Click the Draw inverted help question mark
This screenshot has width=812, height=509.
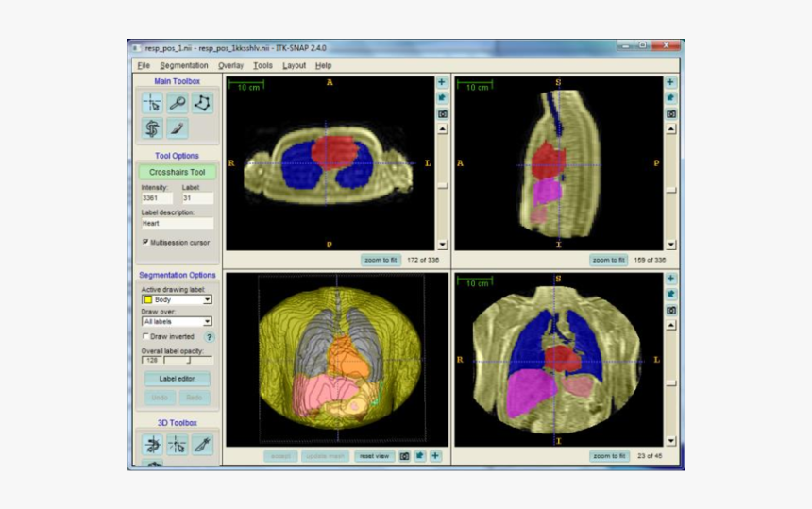coord(210,337)
